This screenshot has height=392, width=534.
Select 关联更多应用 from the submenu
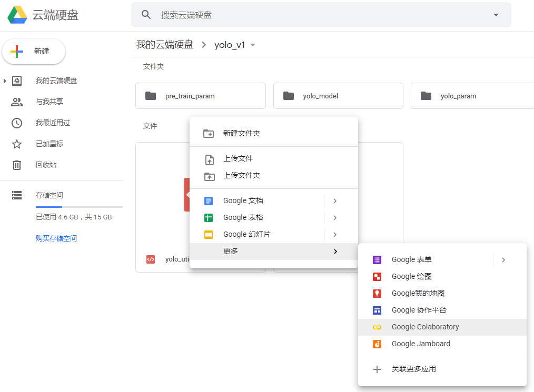[x=442, y=369]
